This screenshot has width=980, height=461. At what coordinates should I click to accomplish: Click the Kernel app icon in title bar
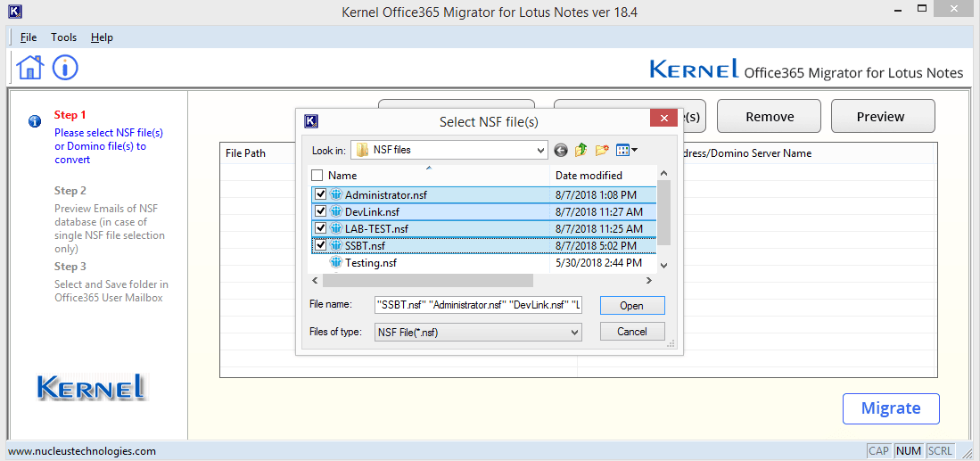[x=16, y=12]
